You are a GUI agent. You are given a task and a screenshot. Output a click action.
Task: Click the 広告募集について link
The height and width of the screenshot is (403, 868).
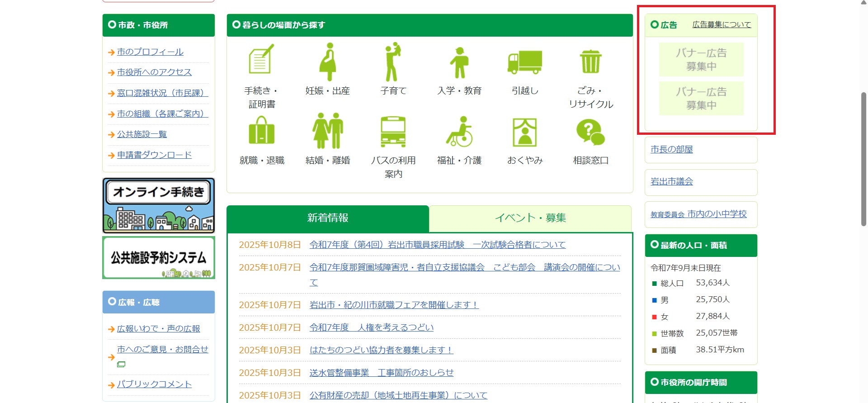(x=722, y=24)
